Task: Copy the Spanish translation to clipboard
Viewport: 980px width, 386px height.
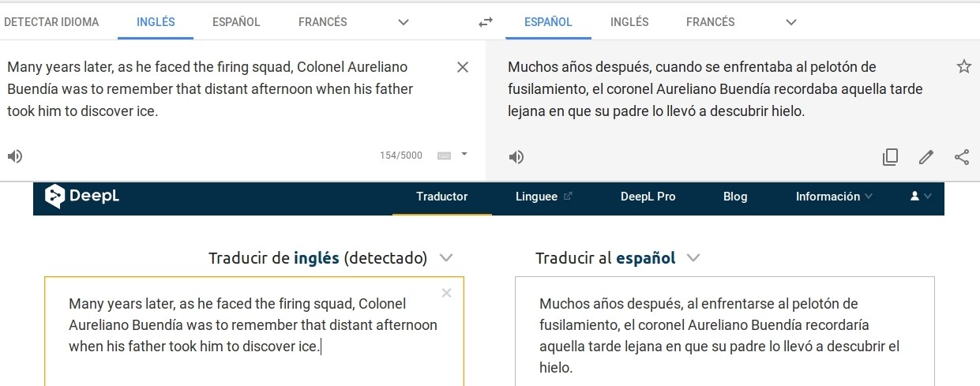Action: click(x=890, y=157)
